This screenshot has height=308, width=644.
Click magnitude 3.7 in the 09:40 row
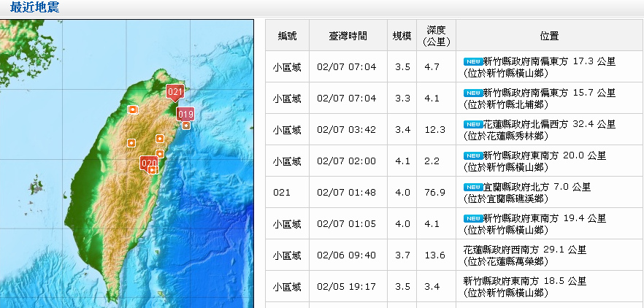(402, 255)
